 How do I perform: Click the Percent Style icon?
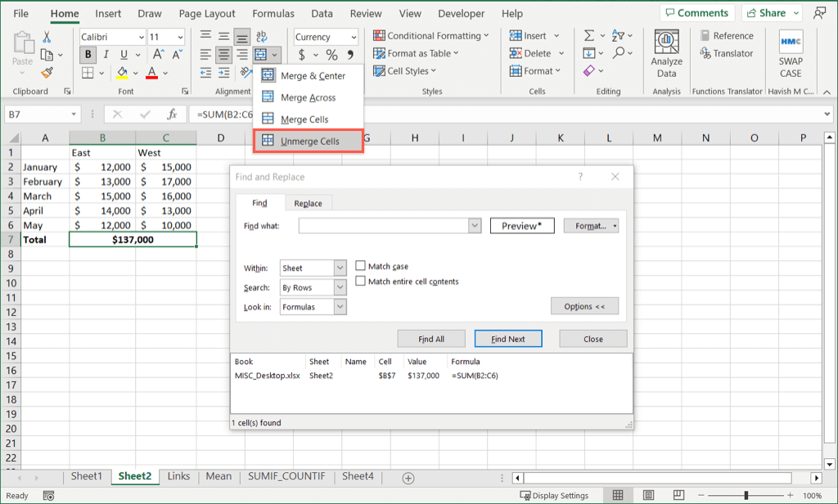click(x=331, y=55)
